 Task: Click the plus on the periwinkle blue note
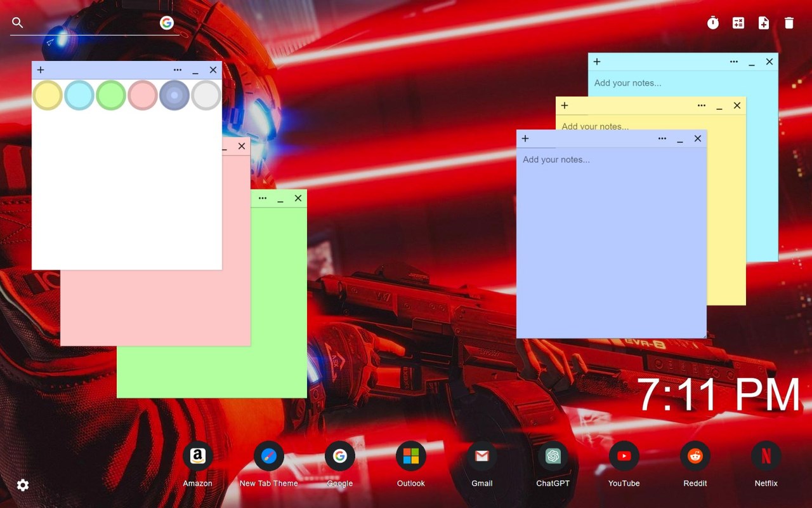525,138
